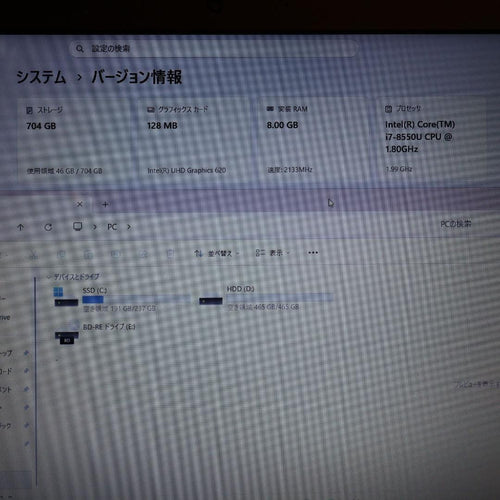Image resolution: width=500 pixels, height=500 pixels.
Task: Click the 使用領域 46 GB / 704 GB text
Action: (x=64, y=171)
